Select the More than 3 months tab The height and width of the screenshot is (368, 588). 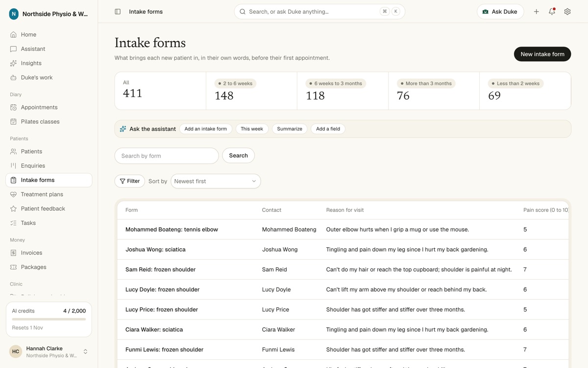(434, 91)
